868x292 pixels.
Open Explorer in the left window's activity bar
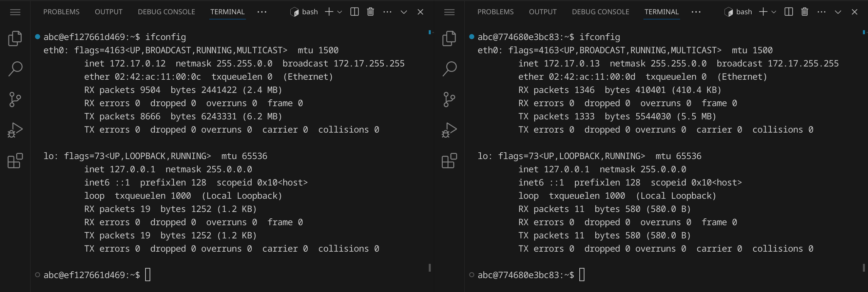click(x=15, y=38)
